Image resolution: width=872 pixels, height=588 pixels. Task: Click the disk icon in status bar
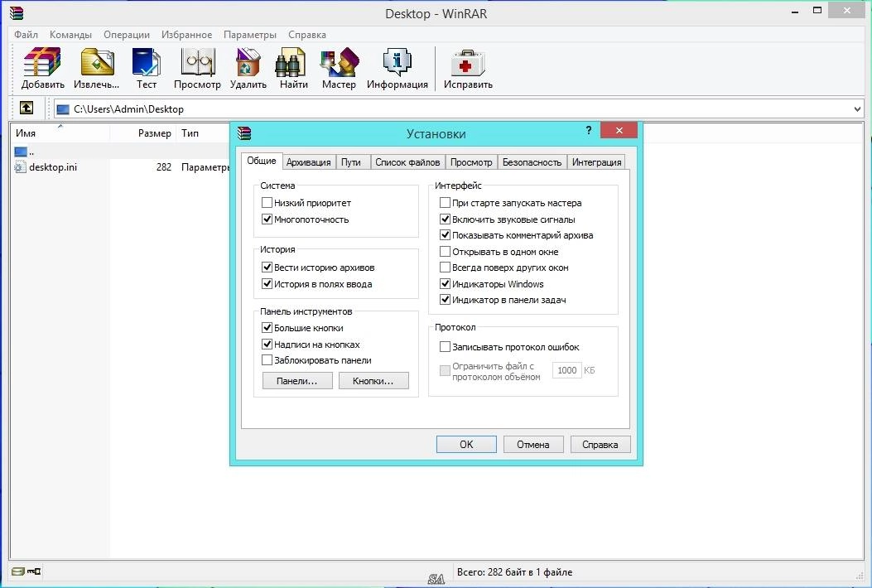point(17,571)
